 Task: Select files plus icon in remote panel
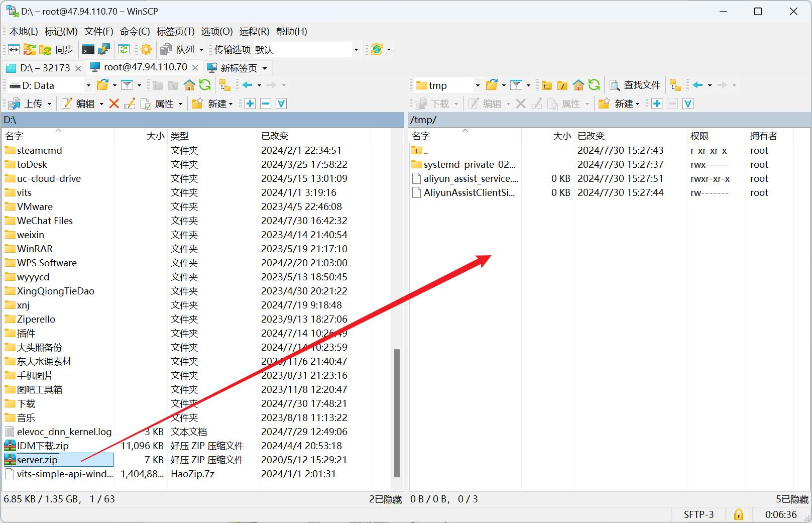tap(657, 103)
